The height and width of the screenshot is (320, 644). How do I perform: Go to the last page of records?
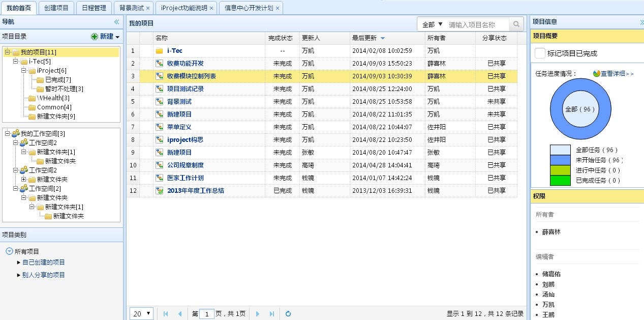point(272,314)
